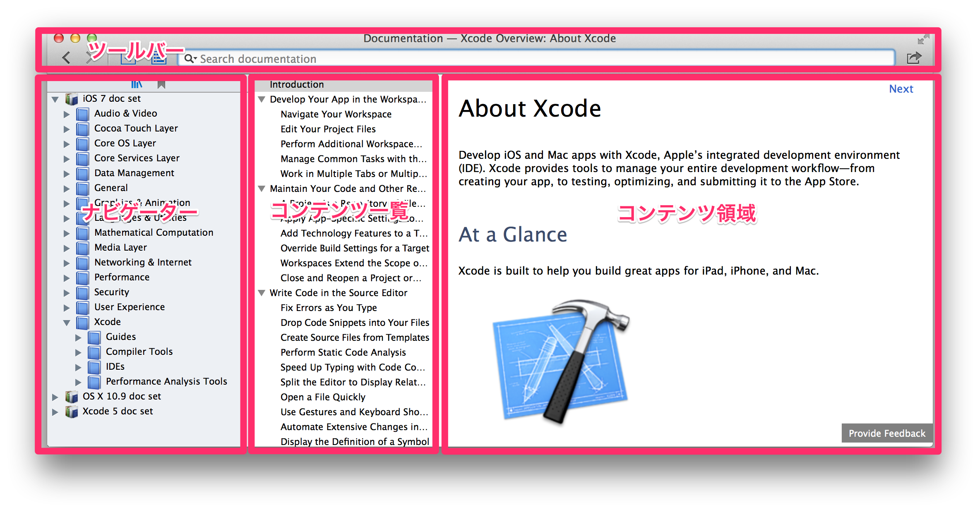Open Add Technology Features to a T… entry
This screenshot has width=980, height=512.
point(354,233)
